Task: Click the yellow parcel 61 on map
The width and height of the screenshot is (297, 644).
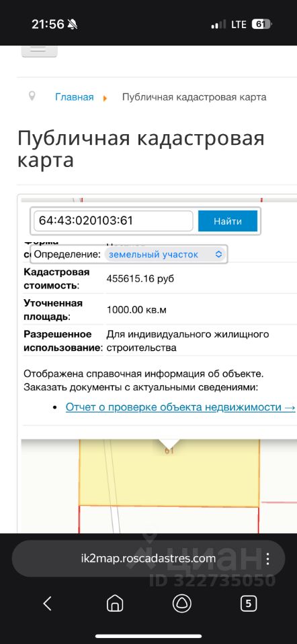Action: (169, 472)
